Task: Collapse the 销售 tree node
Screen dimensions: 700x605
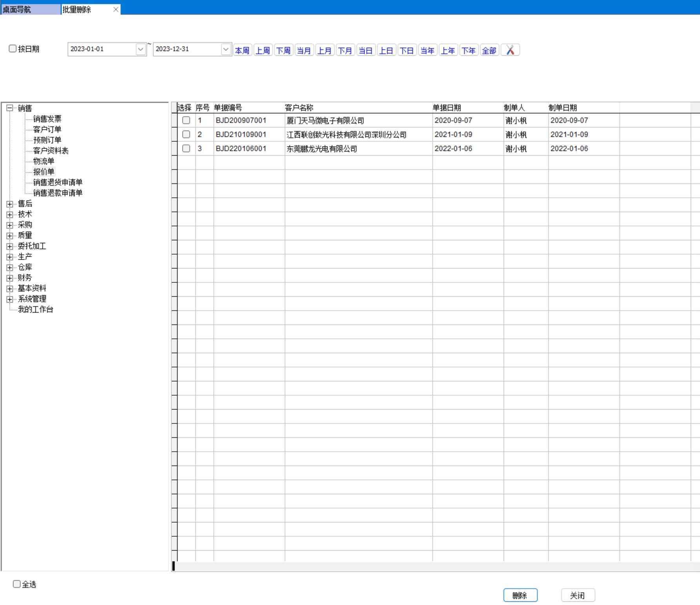Action: 10,108
